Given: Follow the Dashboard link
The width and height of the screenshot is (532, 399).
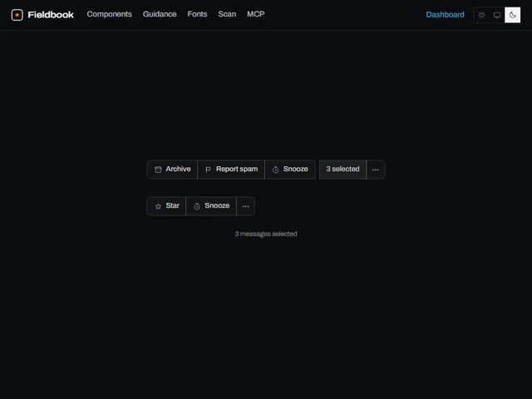Looking at the screenshot, I should pos(446,15).
